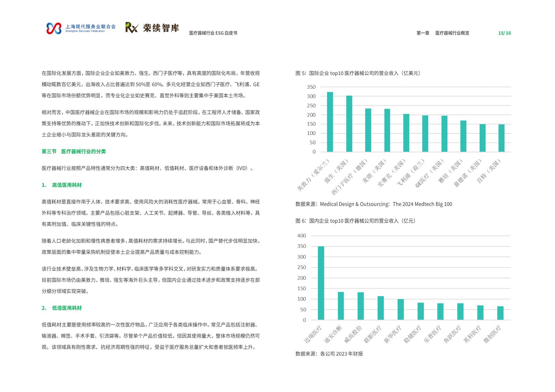Click the Medical Design & Outsourcing source line
This screenshot has height=392, width=555.
pos(374,204)
